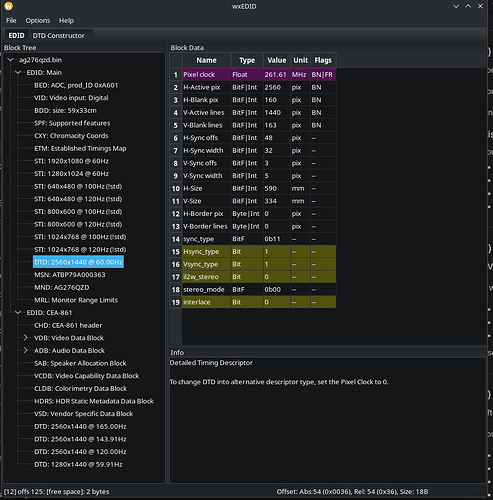Screen dimensions: 493x500
Task: Expand the VDB: Video Data Block node
Action: [x=26, y=338]
